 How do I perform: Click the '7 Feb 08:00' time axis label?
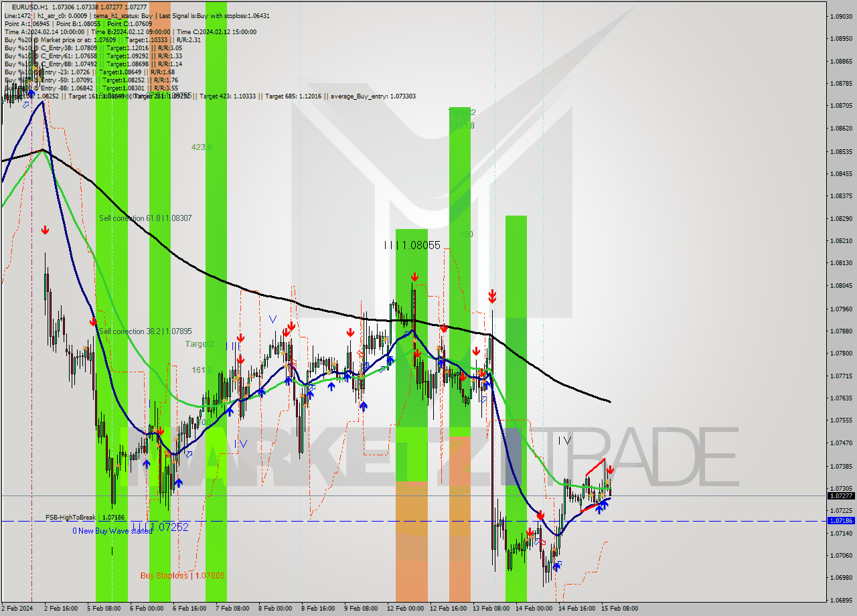pos(232,609)
